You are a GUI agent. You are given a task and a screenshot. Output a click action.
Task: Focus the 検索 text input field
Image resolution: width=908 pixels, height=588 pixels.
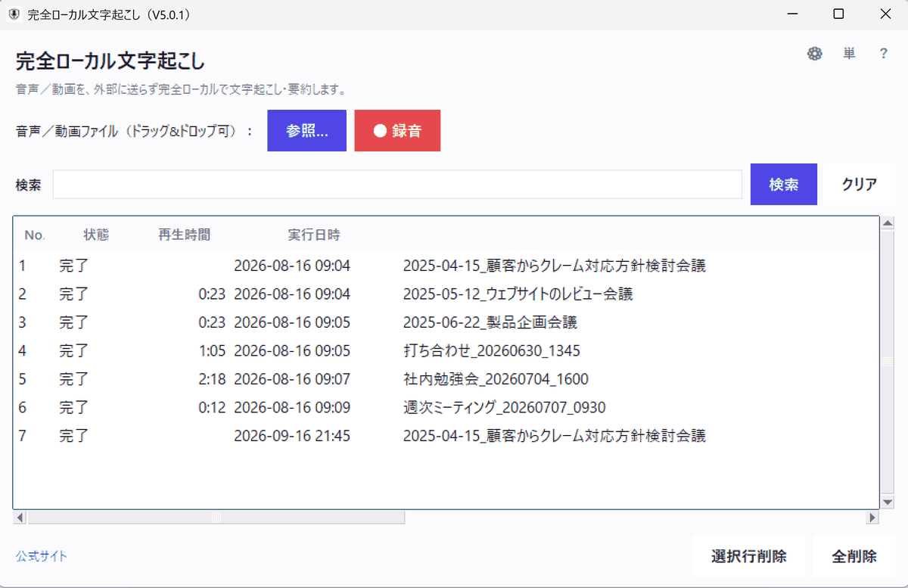(x=397, y=184)
